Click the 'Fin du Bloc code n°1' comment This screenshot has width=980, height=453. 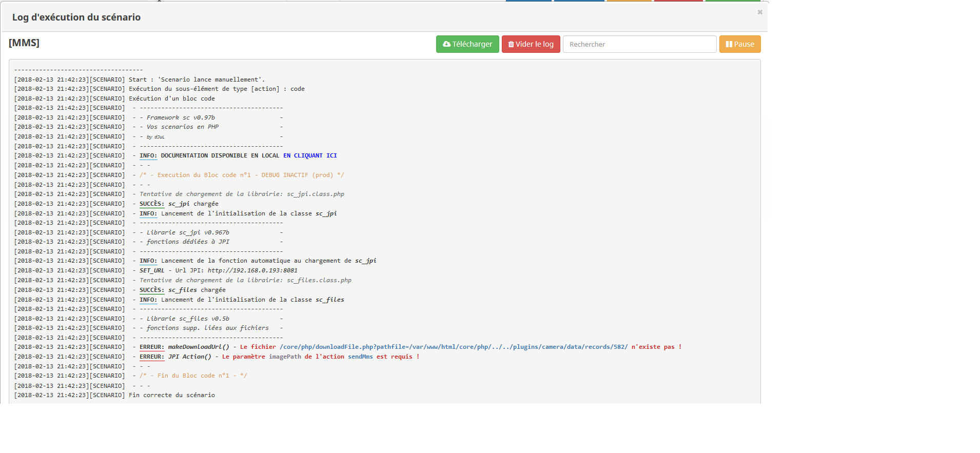click(x=193, y=376)
